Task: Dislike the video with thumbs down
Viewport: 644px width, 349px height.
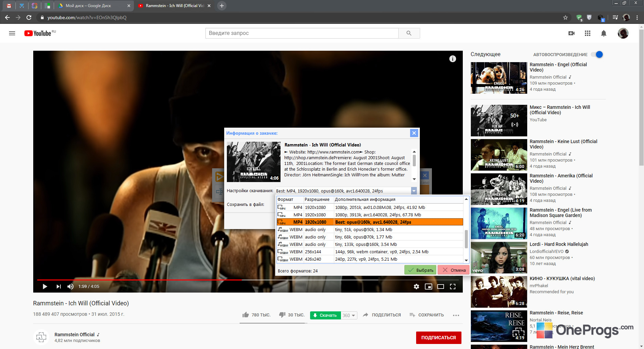Action: 292,315
